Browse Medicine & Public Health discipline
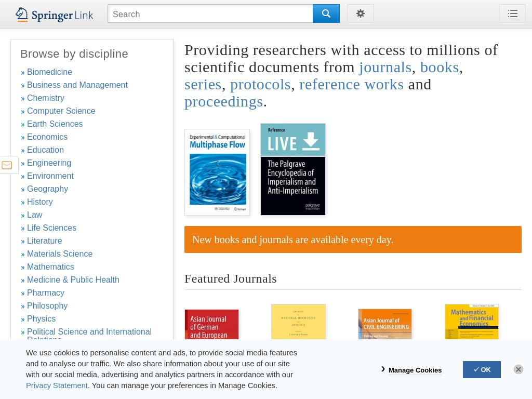This screenshot has width=532, height=399. pyautogui.click(x=73, y=280)
